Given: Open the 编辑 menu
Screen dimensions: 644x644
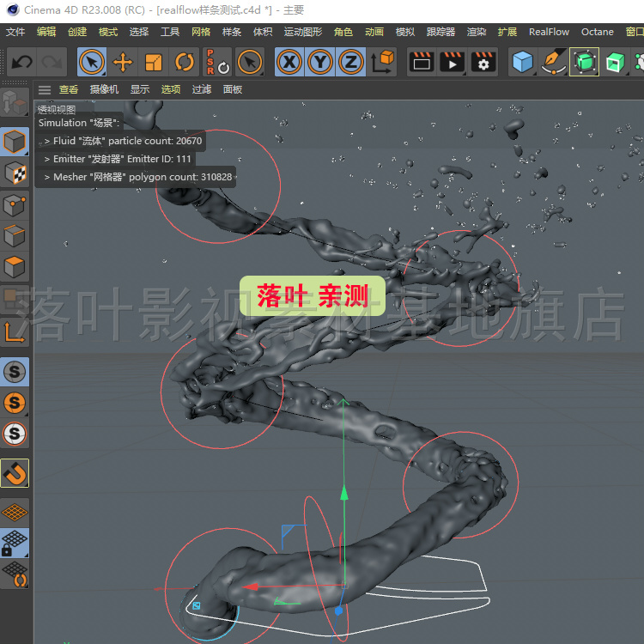Looking at the screenshot, I should click(x=46, y=32).
